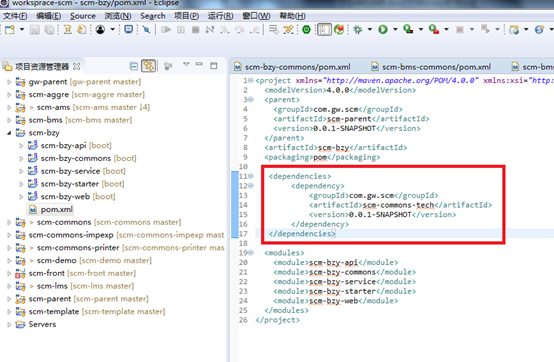Open the dropdown beside the profile icon
The width and height of the screenshot is (554, 362).
point(112,29)
